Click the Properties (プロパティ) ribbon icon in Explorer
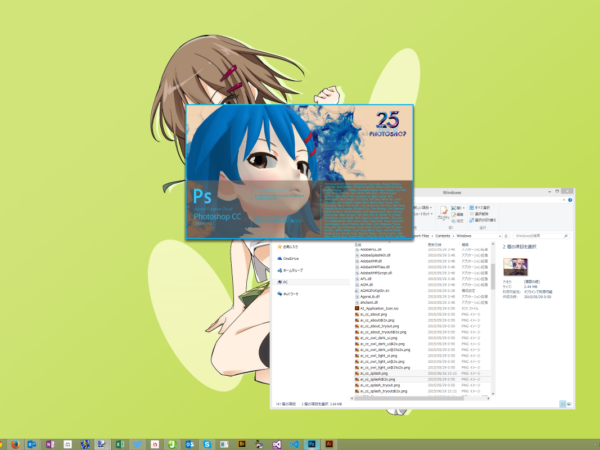 pos(443,213)
